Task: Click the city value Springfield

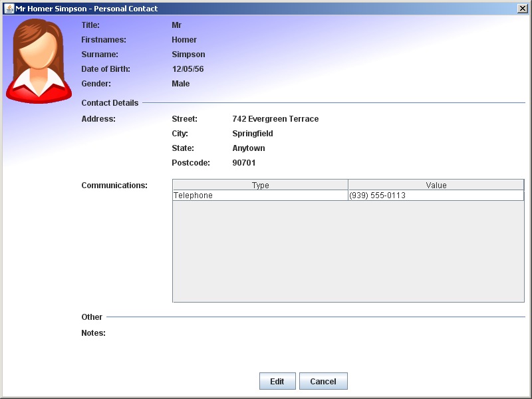Action: click(x=255, y=133)
